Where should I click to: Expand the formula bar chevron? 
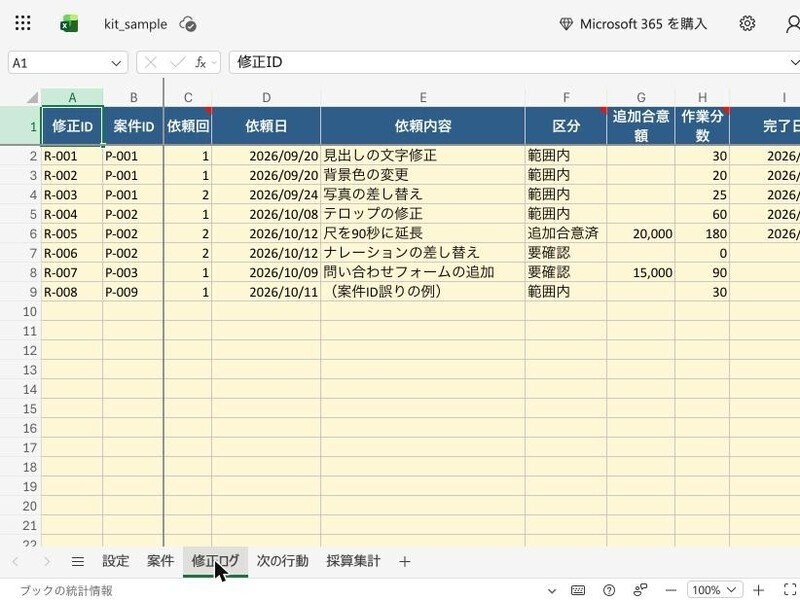tap(794, 62)
